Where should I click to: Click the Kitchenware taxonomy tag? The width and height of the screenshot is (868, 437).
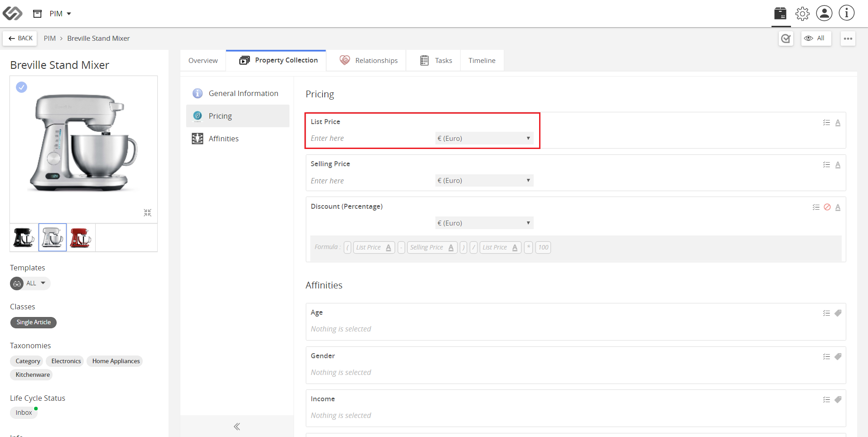32,375
